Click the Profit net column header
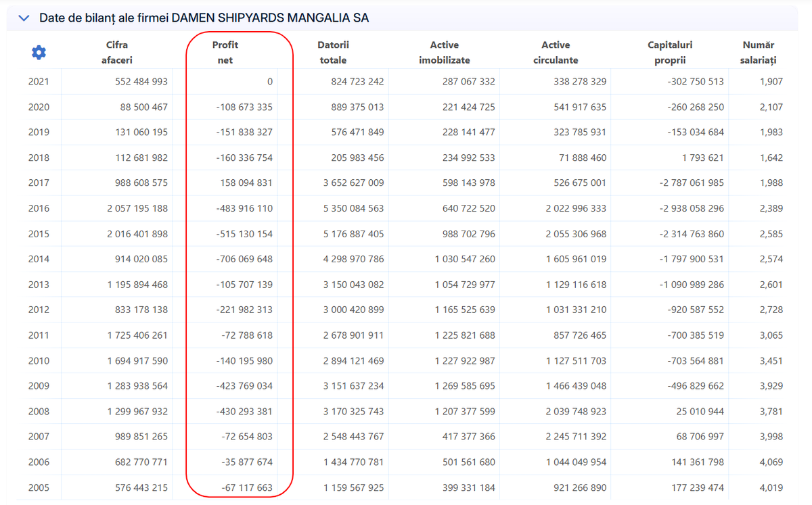812x505 pixels. (x=225, y=52)
